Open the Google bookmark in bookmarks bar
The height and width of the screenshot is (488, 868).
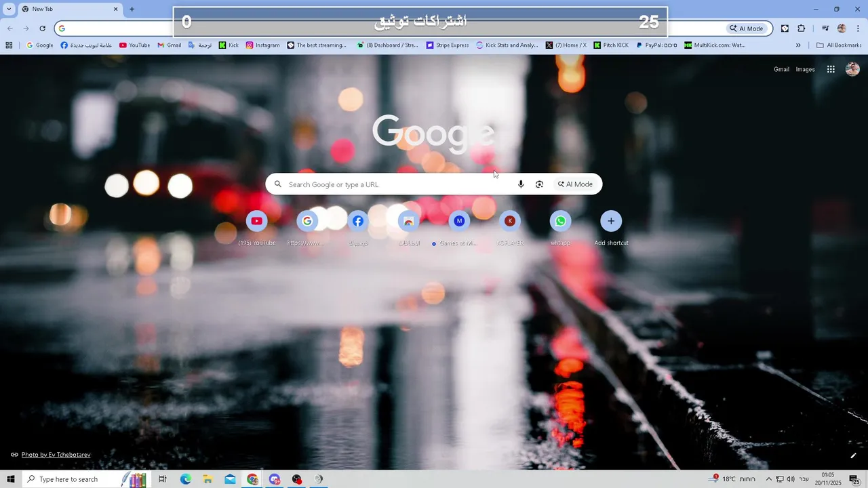pos(39,45)
